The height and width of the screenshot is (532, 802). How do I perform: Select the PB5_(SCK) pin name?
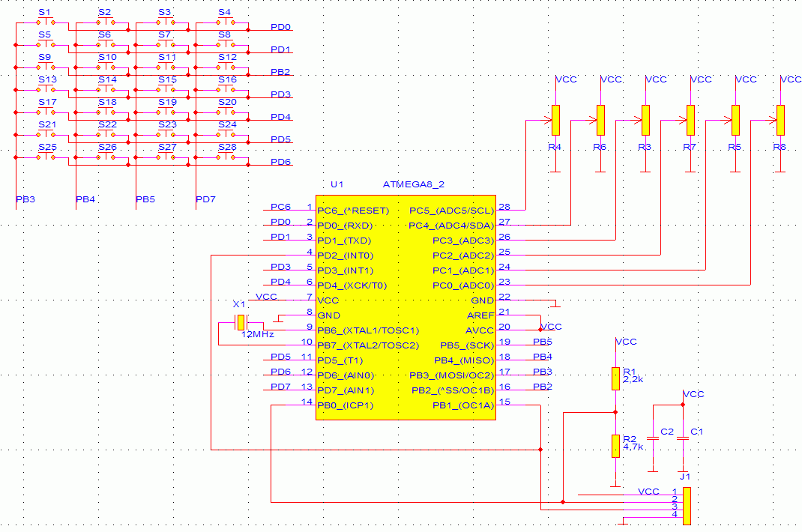[x=467, y=345]
